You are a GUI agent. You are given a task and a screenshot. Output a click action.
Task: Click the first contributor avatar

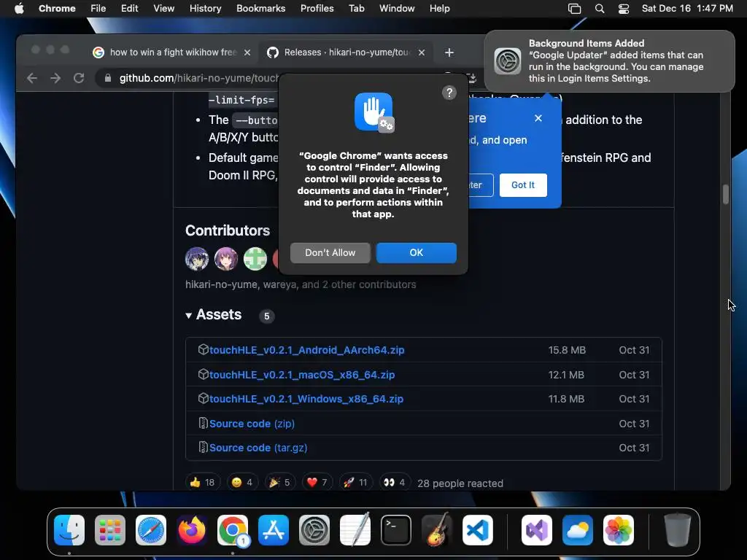click(197, 259)
